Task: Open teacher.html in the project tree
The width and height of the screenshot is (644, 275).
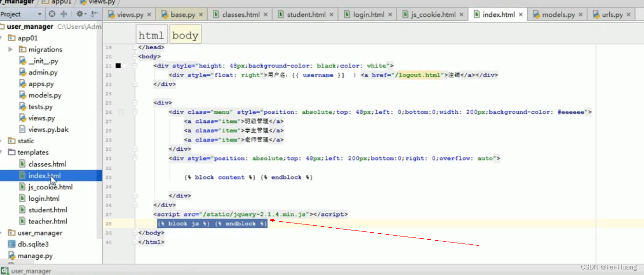Action: click(47, 221)
